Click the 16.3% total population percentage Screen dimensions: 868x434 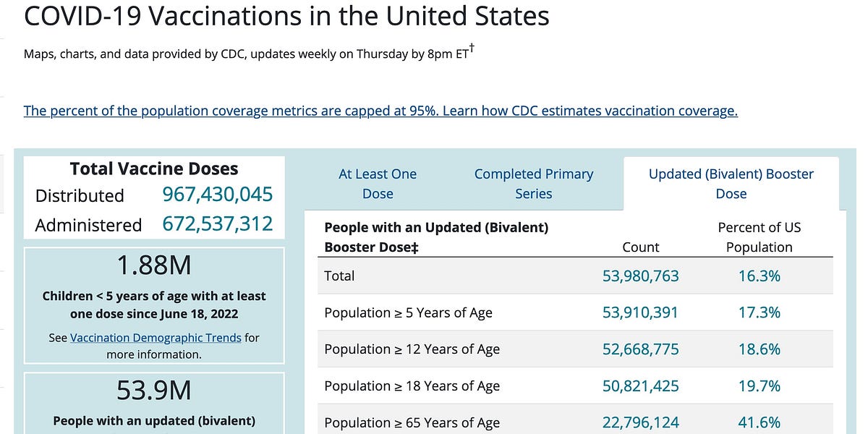[x=759, y=276]
